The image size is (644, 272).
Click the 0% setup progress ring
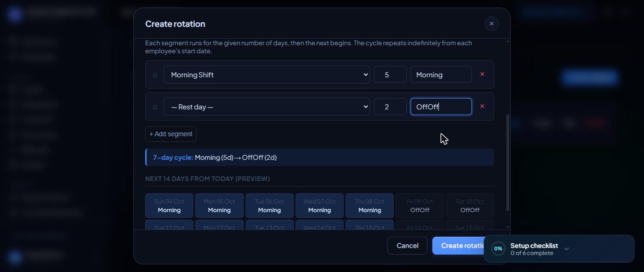pyautogui.click(x=498, y=248)
